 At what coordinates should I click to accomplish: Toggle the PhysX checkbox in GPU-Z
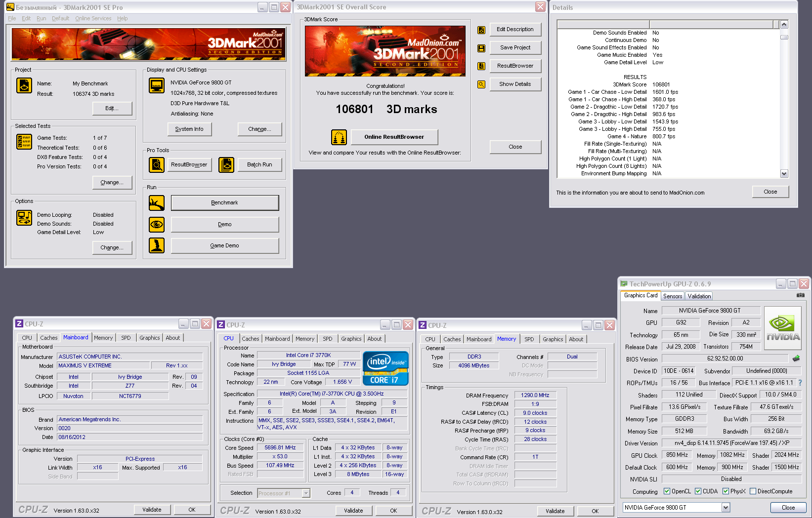[726, 491]
